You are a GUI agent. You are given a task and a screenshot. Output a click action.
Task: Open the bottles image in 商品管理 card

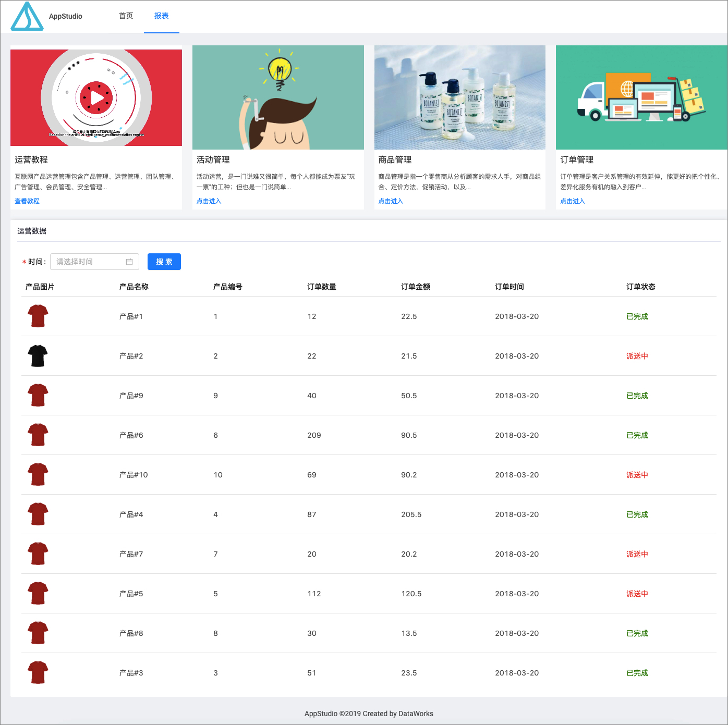[x=460, y=97]
